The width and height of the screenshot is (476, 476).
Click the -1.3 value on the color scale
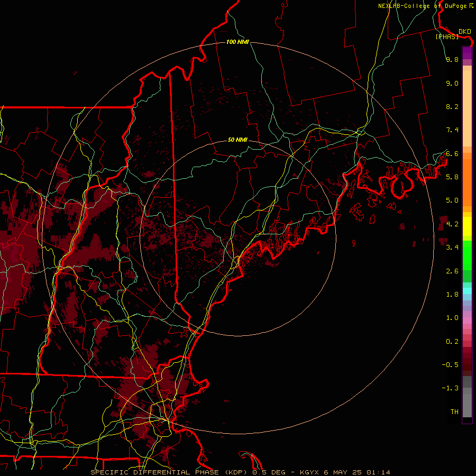[x=450, y=388]
